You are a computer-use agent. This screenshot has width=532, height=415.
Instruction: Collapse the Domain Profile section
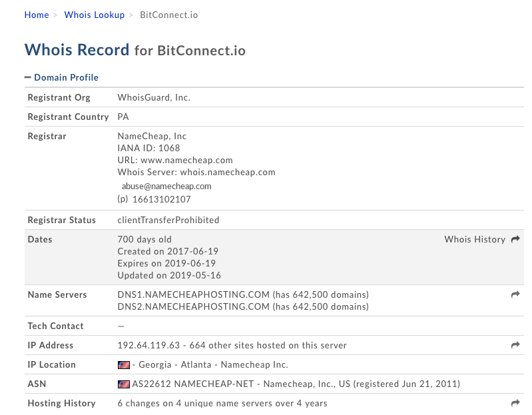pos(61,77)
